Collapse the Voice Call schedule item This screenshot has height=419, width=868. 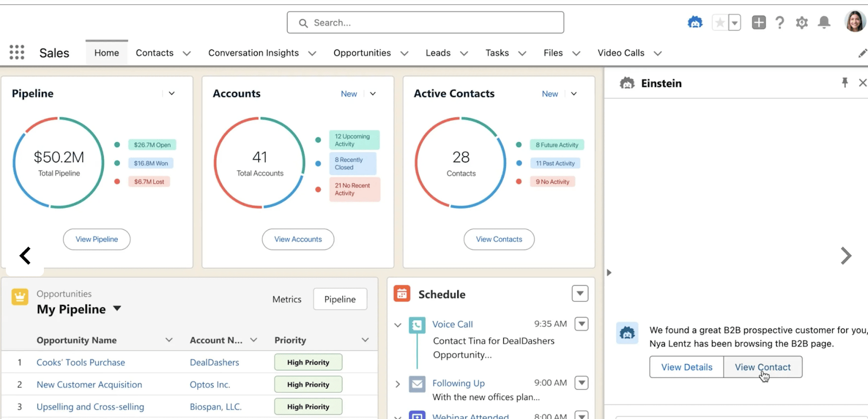point(398,325)
